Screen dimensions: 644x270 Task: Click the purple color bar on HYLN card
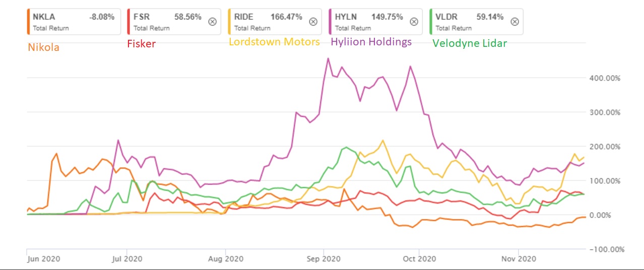click(330, 22)
